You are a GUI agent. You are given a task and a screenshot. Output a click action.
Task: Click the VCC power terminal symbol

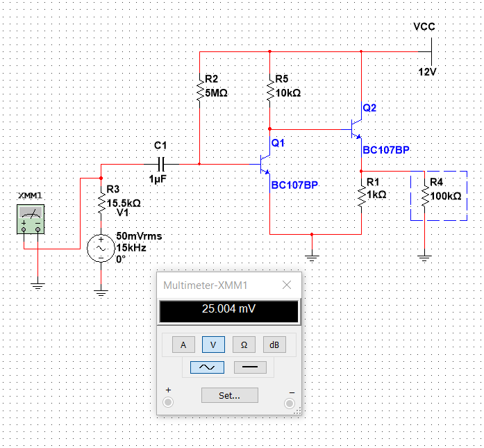431,51
